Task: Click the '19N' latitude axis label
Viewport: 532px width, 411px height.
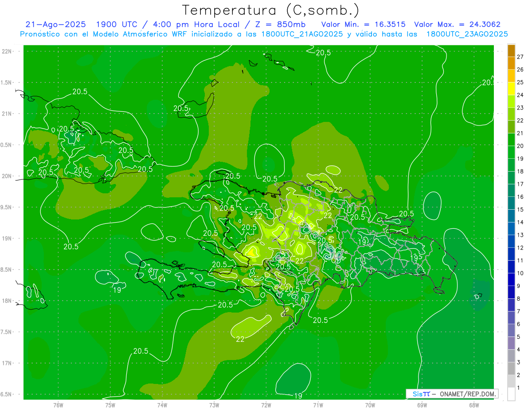Action: [7, 238]
